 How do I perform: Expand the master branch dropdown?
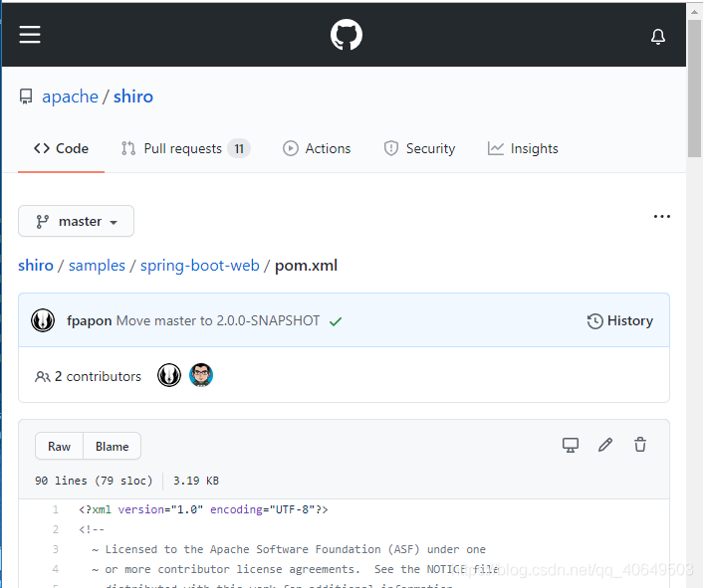[77, 221]
